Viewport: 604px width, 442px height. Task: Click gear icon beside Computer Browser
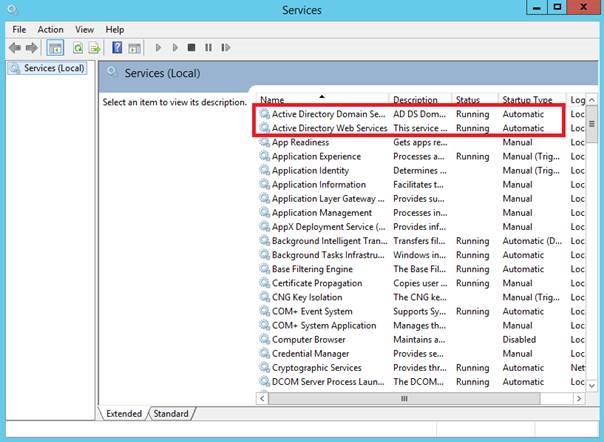coord(264,339)
